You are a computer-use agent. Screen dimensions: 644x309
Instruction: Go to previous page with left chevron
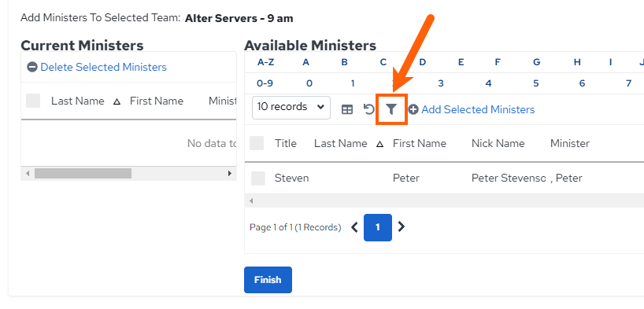click(x=354, y=227)
